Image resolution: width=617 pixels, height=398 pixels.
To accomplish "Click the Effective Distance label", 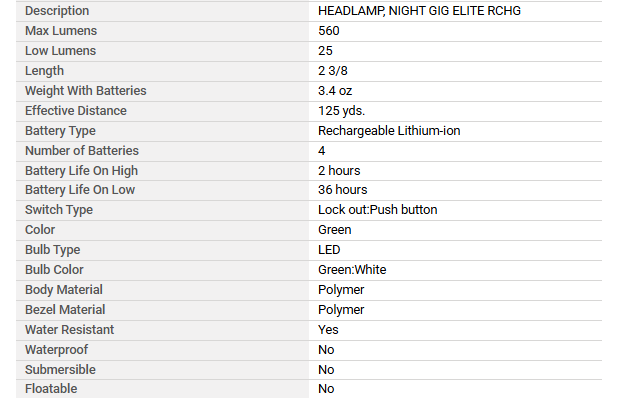I will pos(76,111).
